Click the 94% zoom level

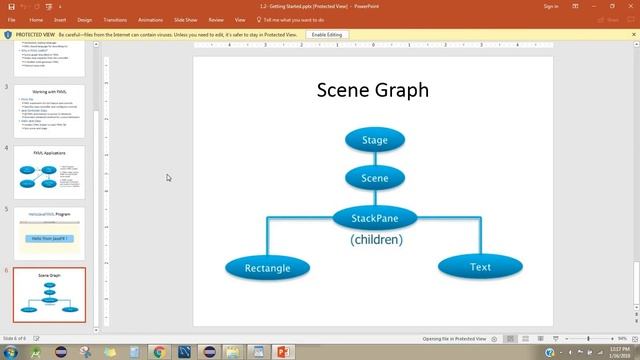coord(622,339)
